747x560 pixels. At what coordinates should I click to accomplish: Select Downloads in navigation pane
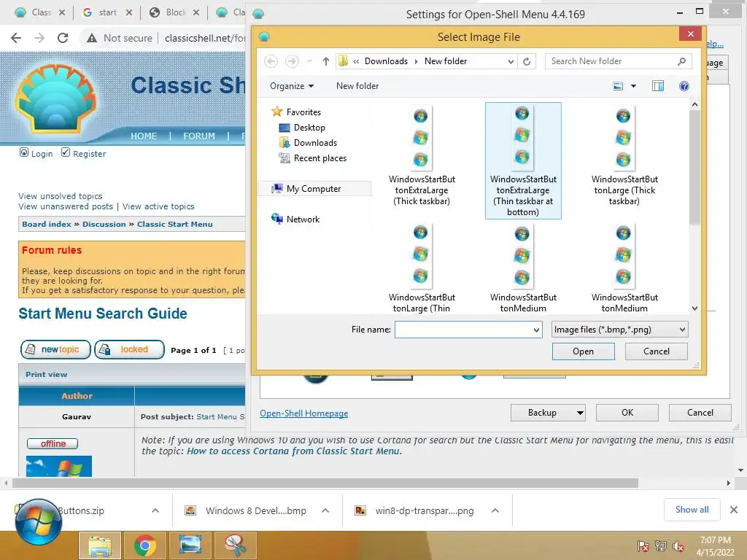[315, 142]
